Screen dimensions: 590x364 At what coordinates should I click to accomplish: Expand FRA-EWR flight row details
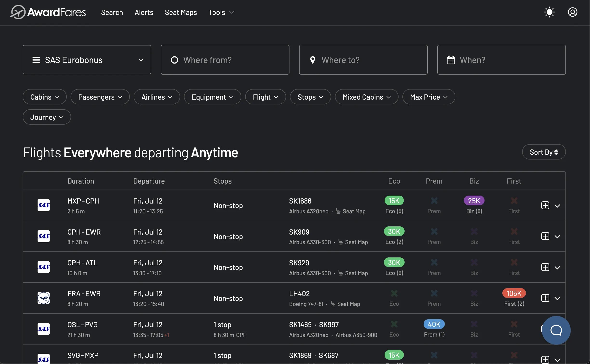point(557,299)
